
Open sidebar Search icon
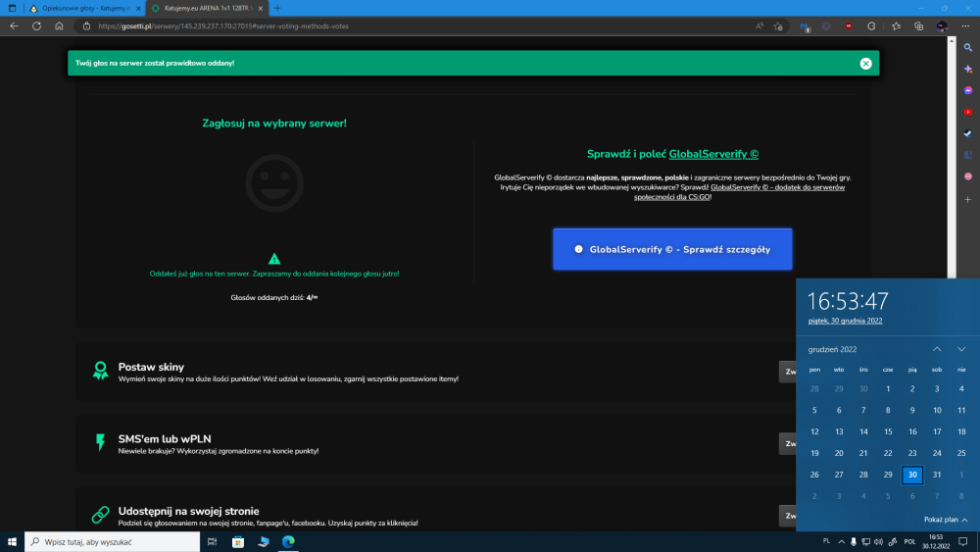(968, 47)
